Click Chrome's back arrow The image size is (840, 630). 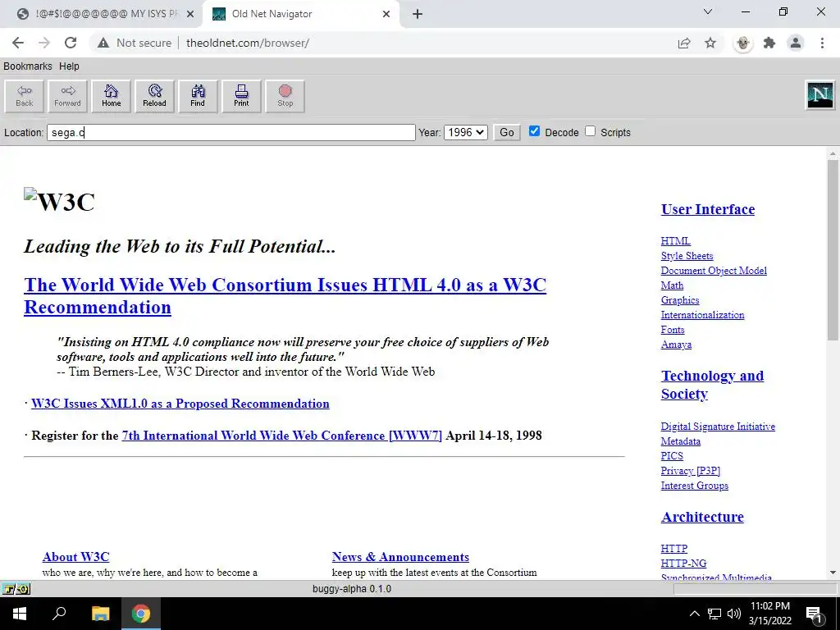[18, 43]
